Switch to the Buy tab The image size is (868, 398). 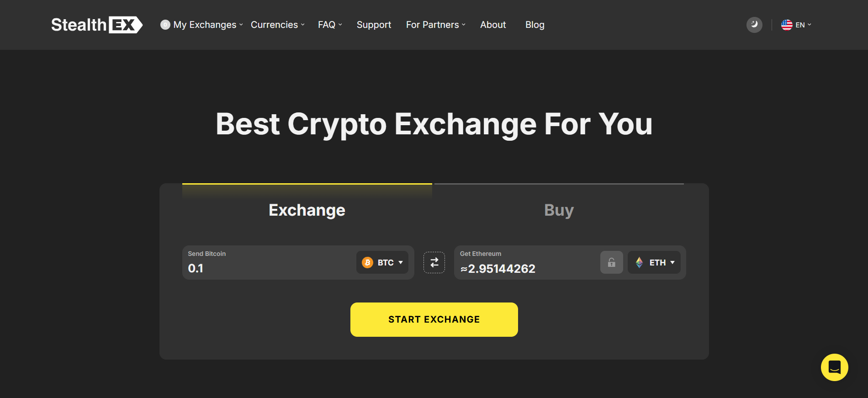558,210
